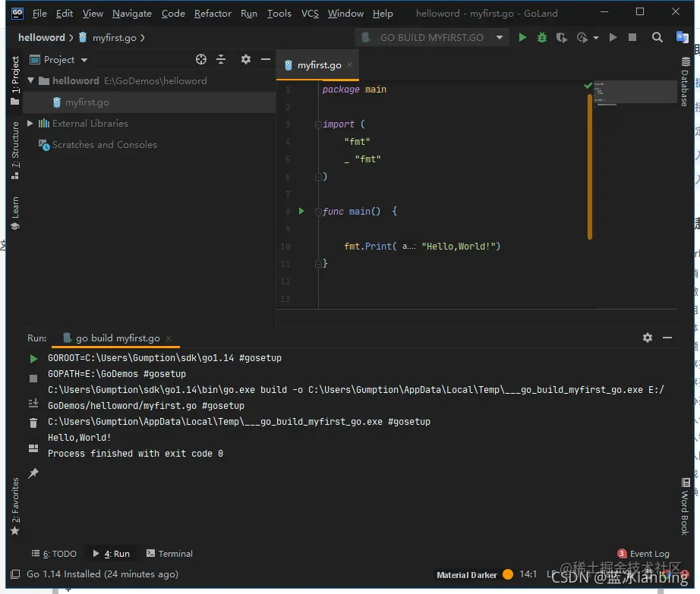The image size is (700, 594).
Task: Open the File menu
Action: pyautogui.click(x=39, y=14)
